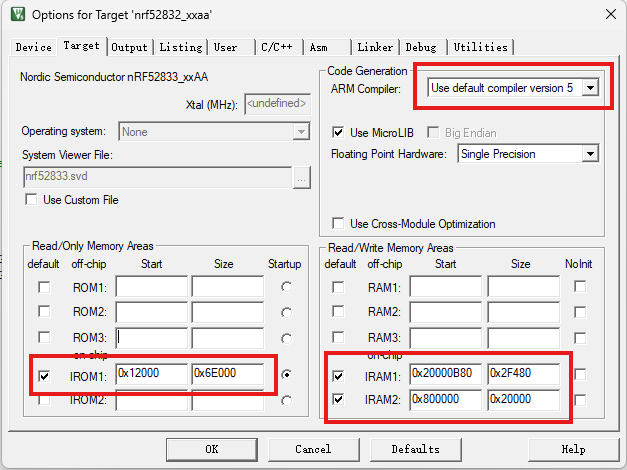Screen dimensions: 627x470
Task: Open the ARM Compiler version dropdown
Action: click(590, 88)
